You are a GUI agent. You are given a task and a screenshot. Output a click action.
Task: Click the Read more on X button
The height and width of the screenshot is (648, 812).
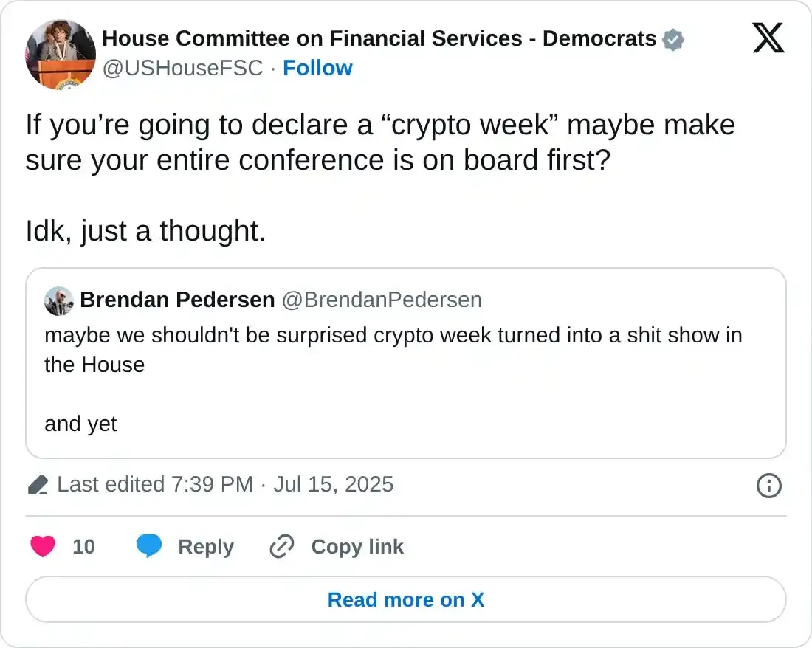(x=405, y=599)
